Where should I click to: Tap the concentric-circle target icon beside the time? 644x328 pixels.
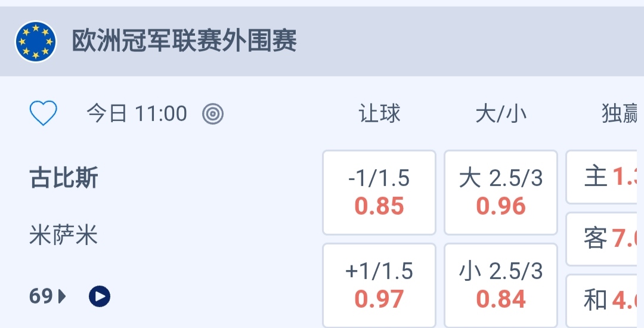pos(212,113)
